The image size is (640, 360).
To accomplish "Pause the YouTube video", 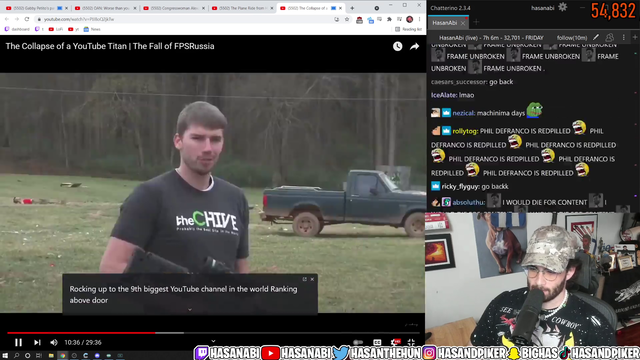I will click(18, 342).
